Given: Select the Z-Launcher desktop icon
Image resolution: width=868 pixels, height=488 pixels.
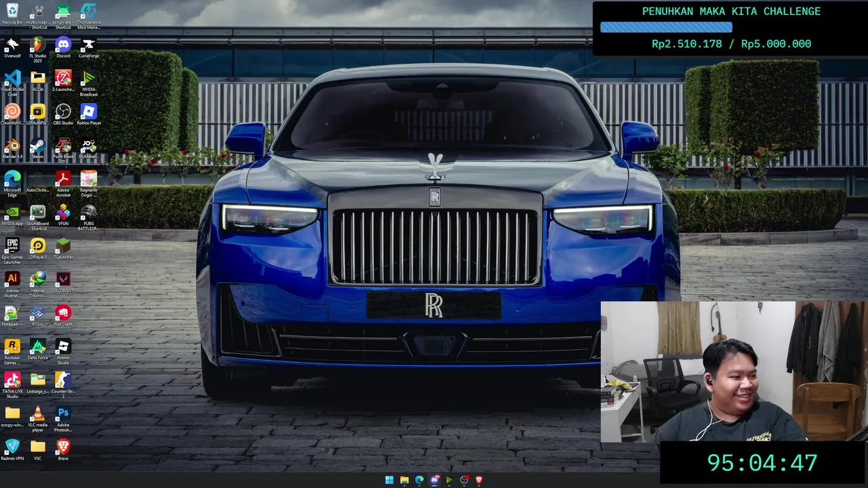Looking at the screenshot, I should (x=63, y=81).
